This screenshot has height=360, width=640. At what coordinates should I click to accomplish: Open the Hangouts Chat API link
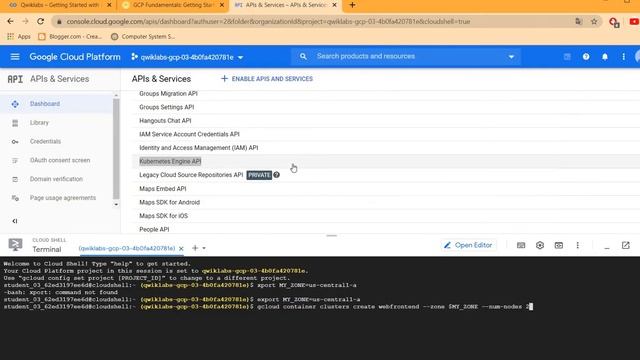coord(165,121)
